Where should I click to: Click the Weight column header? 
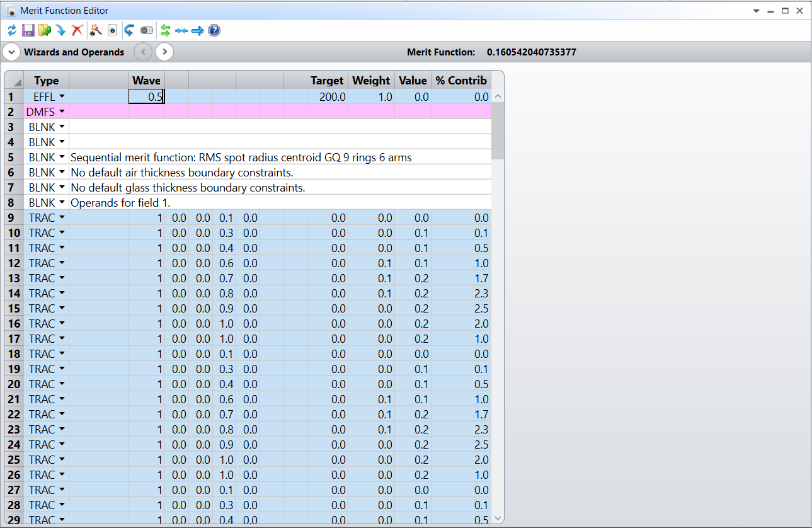[x=371, y=80]
